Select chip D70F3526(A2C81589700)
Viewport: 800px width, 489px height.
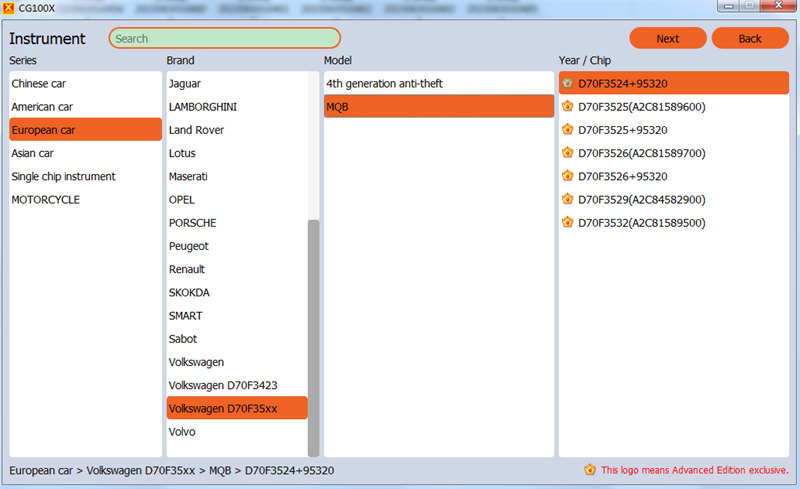click(673, 153)
